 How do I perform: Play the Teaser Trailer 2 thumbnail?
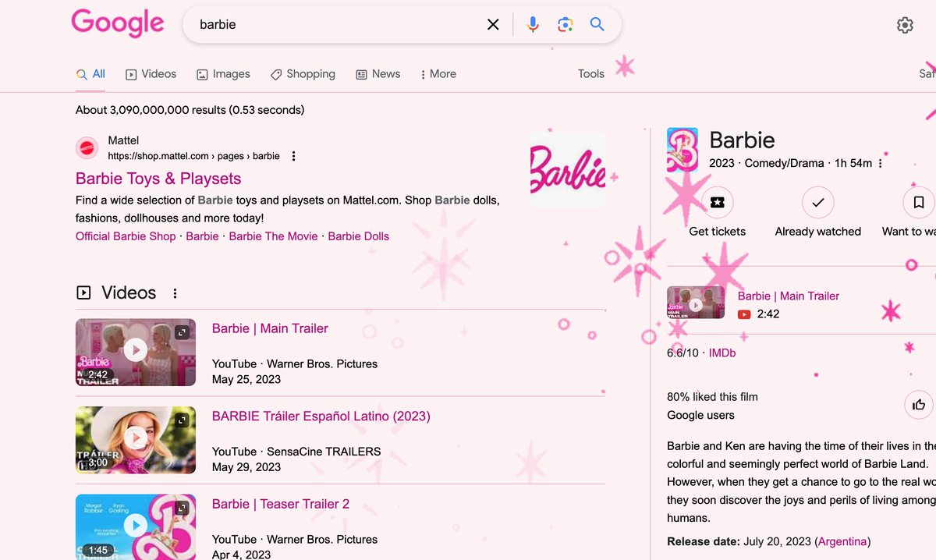136,526
